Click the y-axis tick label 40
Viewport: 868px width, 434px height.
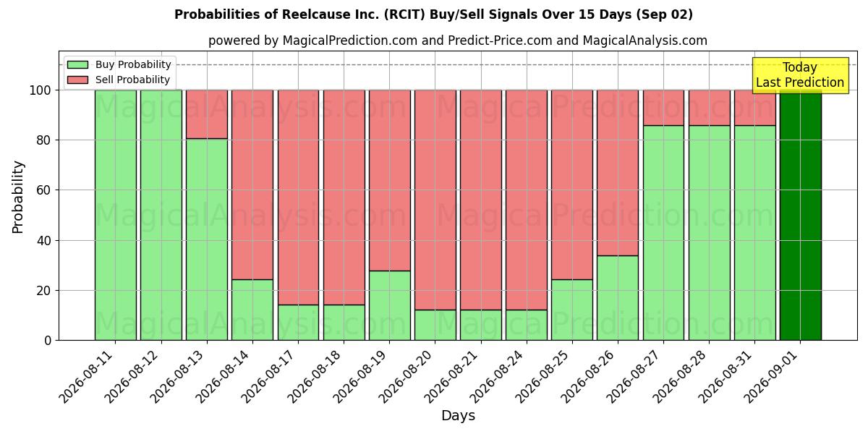point(46,240)
